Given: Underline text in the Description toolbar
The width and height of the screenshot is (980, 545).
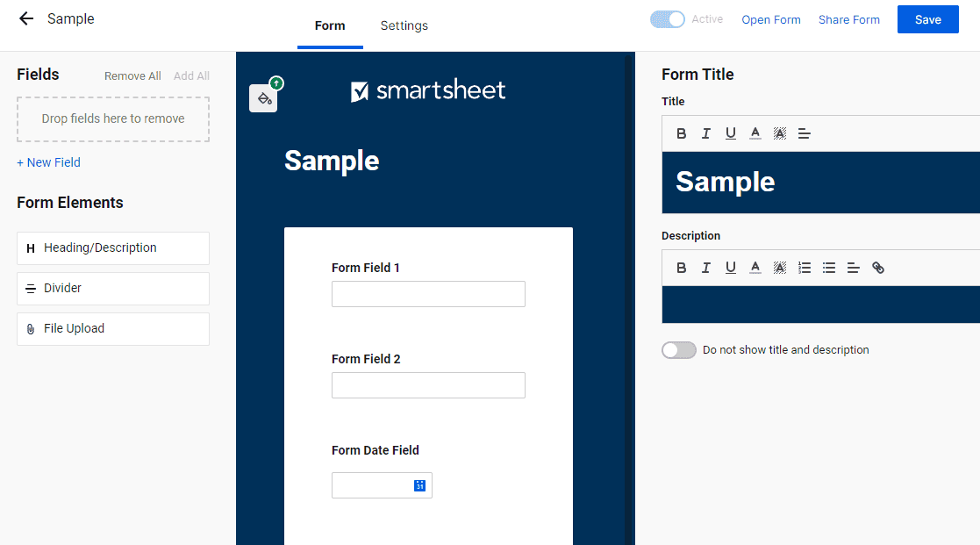Looking at the screenshot, I should pyautogui.click(x=731, y=268).
